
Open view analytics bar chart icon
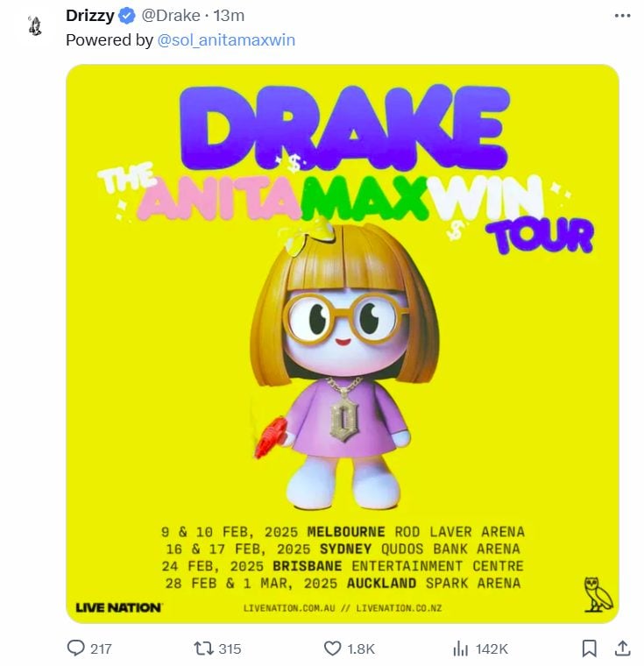(461, 648)
